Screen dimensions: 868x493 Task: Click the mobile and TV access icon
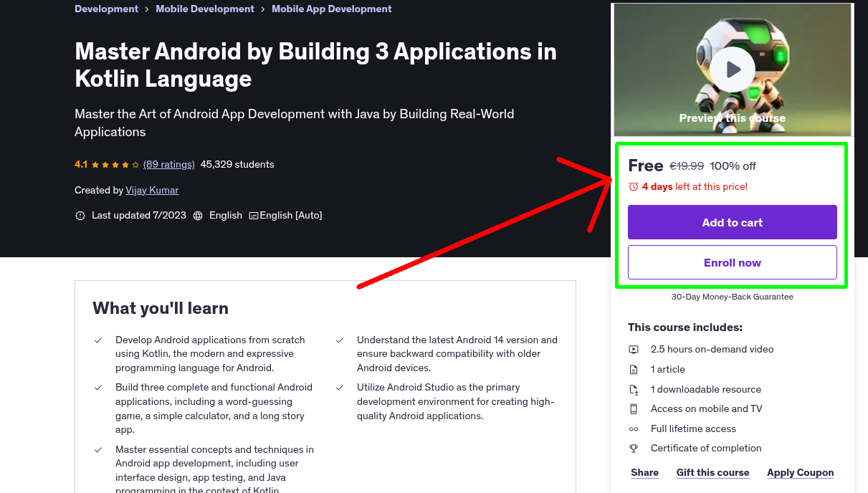tap(634, 409)
